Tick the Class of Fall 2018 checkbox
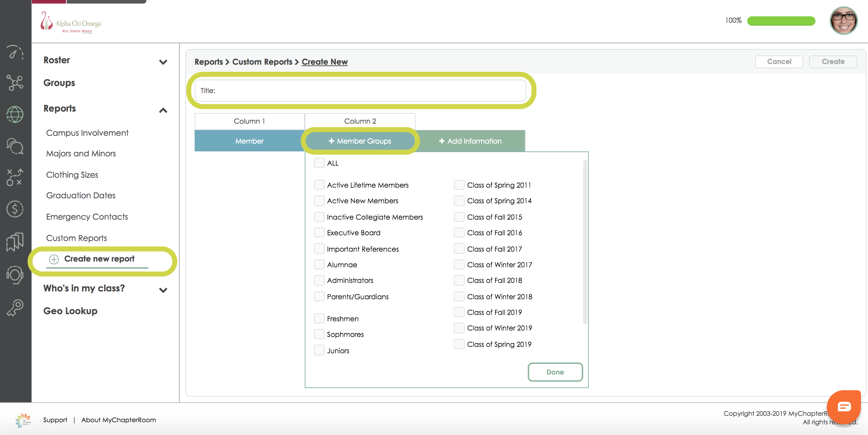Viewport: 868px width, 435px height. point(459,280)
